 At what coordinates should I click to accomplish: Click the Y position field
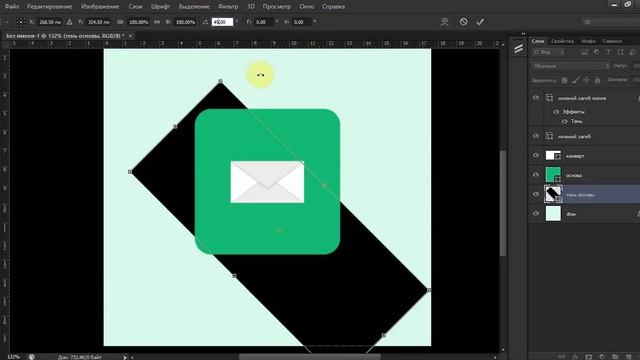(x=99, y=22)
